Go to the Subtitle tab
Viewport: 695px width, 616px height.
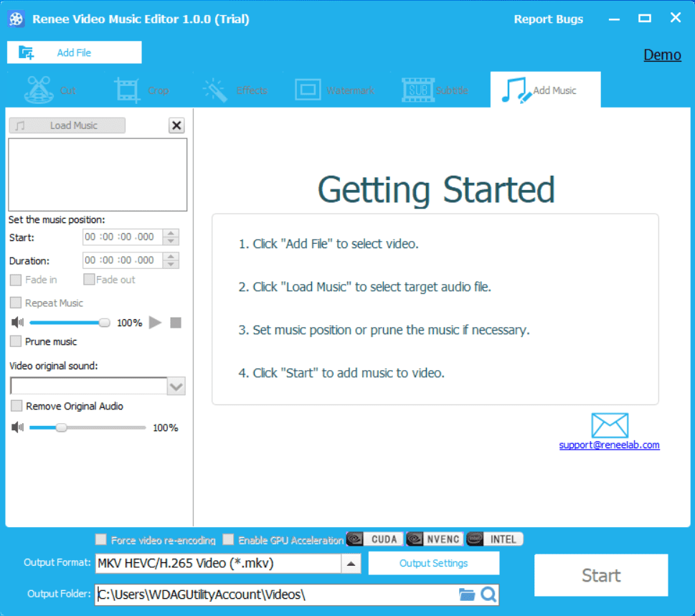(435, 90)
